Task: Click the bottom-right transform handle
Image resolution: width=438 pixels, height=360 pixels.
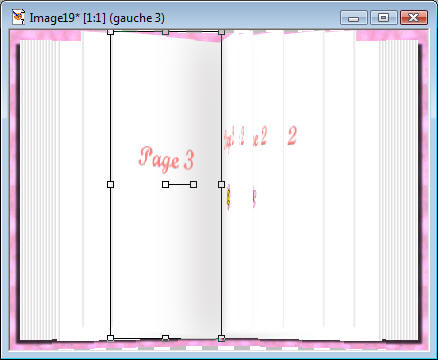Action: [221, 338]
